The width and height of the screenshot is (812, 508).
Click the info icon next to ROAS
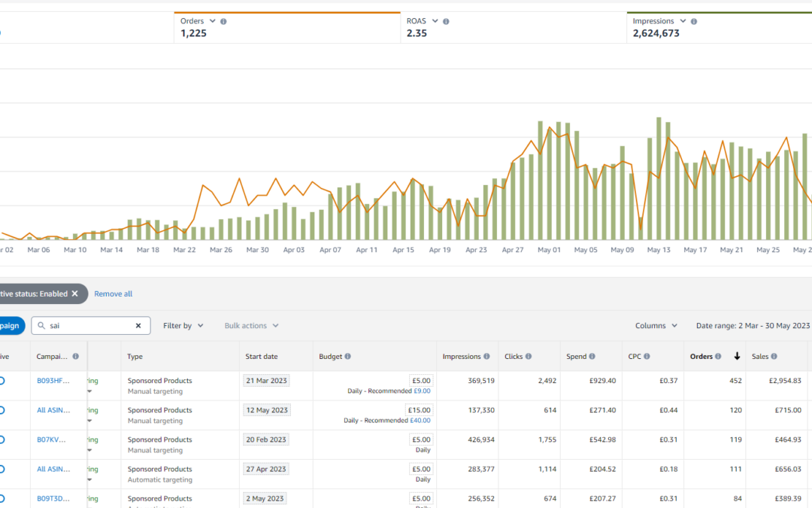[x=446, y=22]
